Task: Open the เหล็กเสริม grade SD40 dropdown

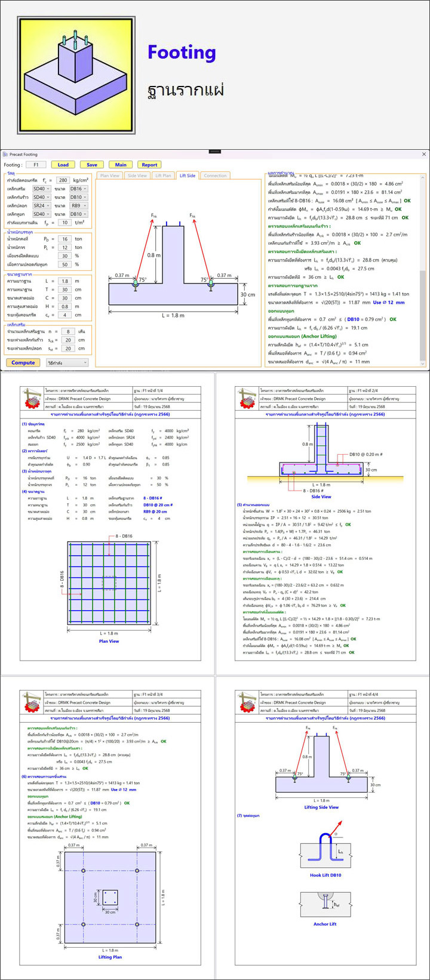Action: pos(41,189)
